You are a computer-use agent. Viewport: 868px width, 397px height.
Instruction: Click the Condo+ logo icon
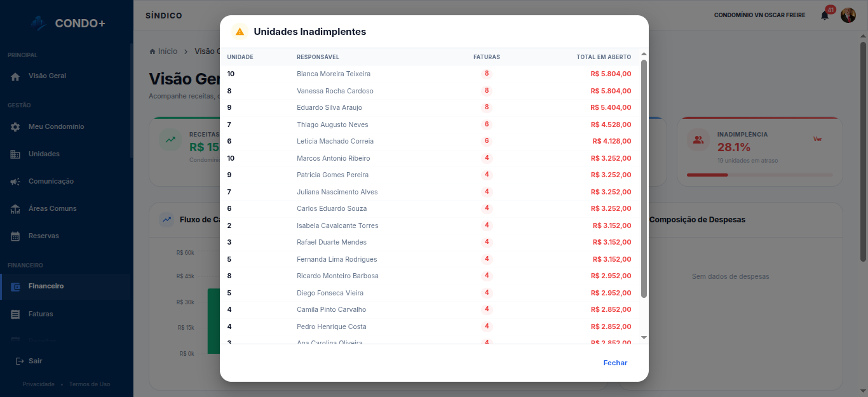(x=39, y=23)
